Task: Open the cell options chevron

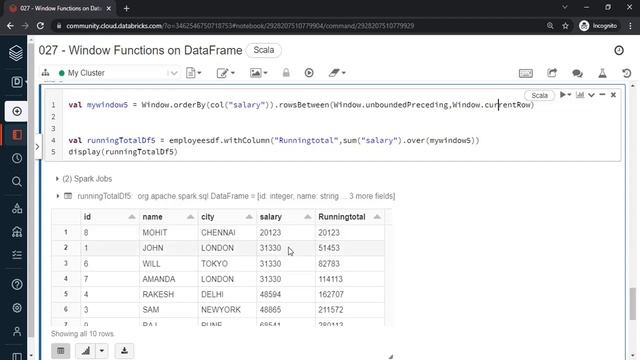Action: (591, 95)
